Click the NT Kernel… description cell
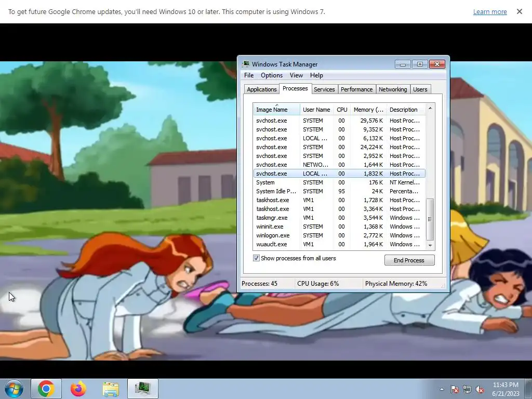This screenshot has width=532, height=399. pyautogui.click(x=404, y=182)
